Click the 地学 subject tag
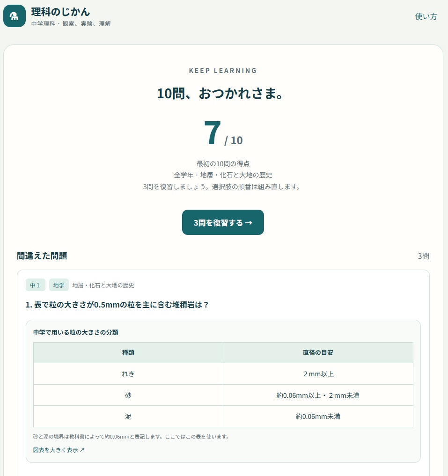The width and height of the screenshot is (448, 476). click(x=59, y=285)
